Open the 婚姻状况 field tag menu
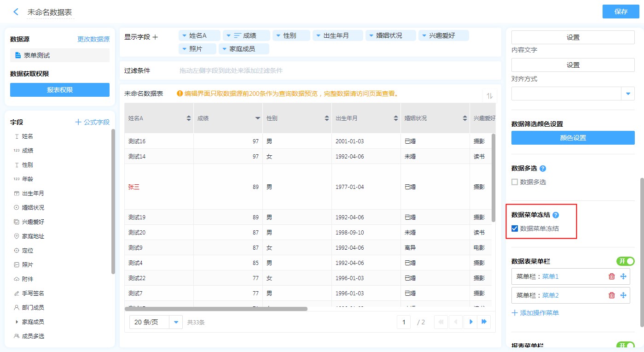Viewport: 644px width, 352px height. pyautogui.click(x=371, y=35)
